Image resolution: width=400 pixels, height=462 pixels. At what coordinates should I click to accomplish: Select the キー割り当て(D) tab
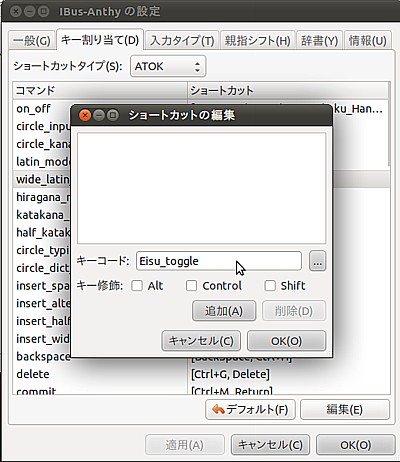tap(100, 40)
